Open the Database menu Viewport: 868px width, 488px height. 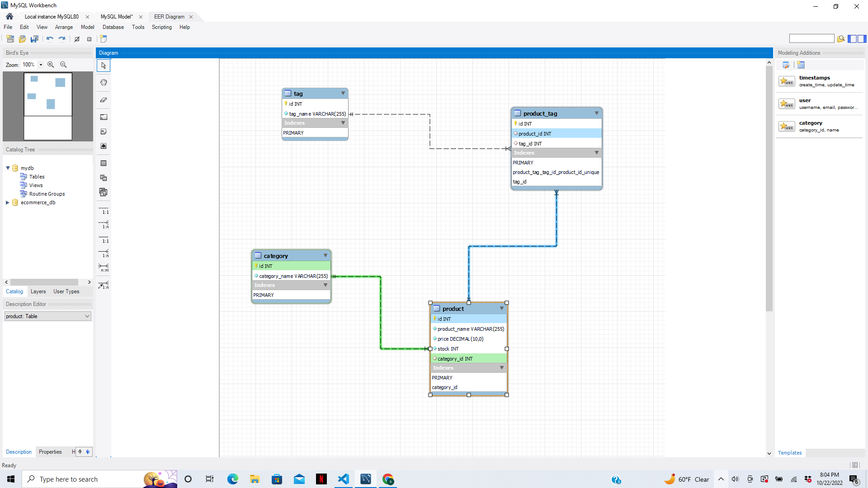click(x=113, y=27)
